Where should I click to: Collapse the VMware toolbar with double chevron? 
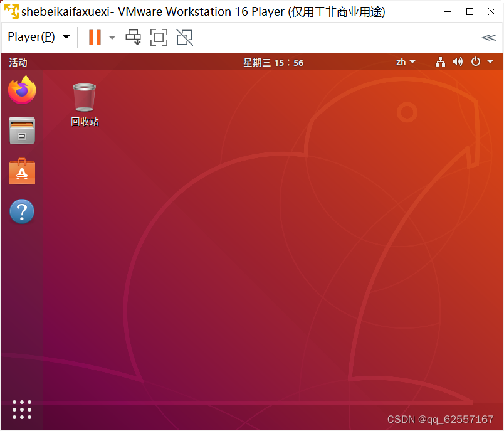point(488,38)
